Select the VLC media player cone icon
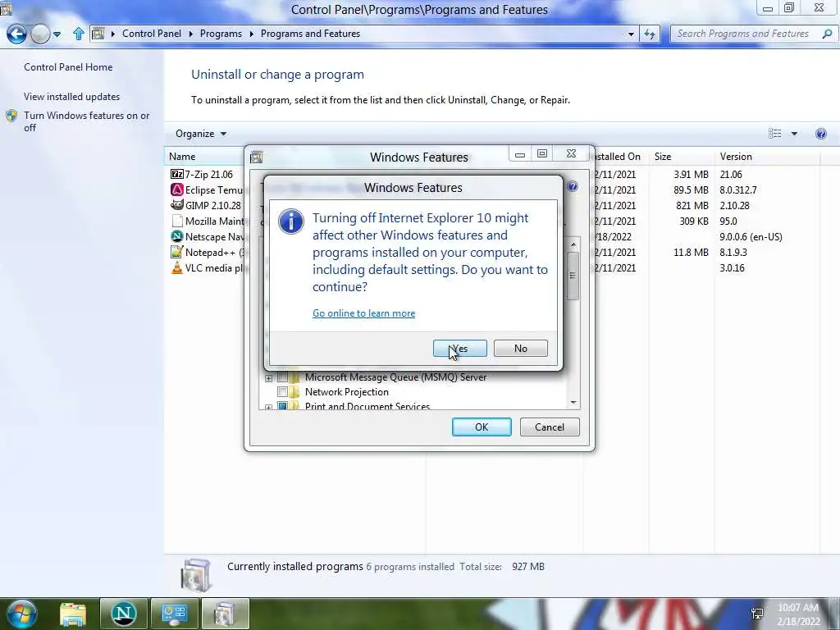 pos(177,268)
